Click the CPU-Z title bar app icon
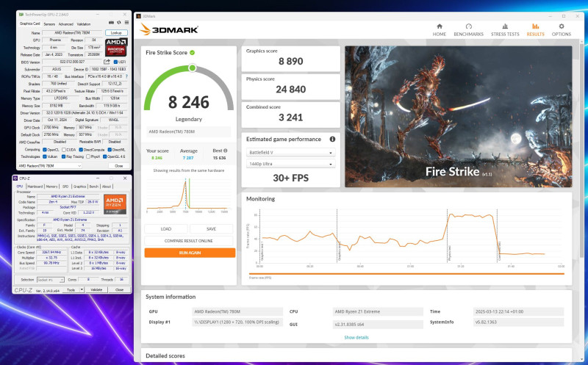 (x=15, y=178)
